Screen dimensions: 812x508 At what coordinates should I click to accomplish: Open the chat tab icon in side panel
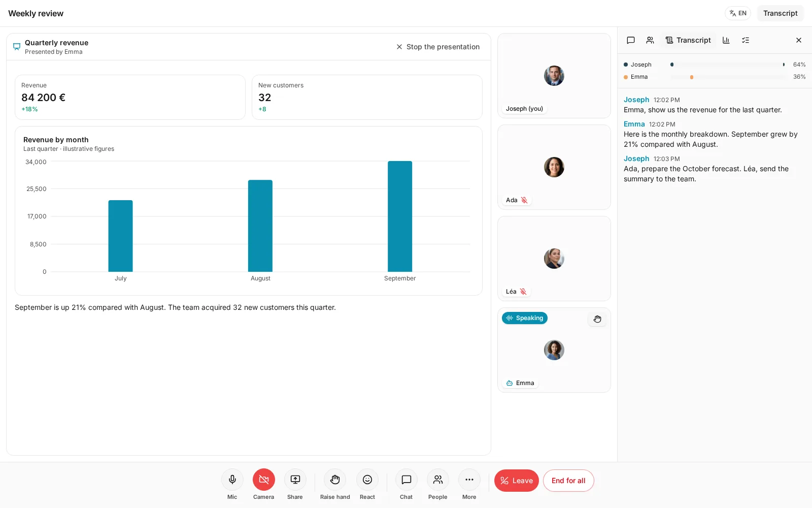pyautogui.click(x=631, y=40)
